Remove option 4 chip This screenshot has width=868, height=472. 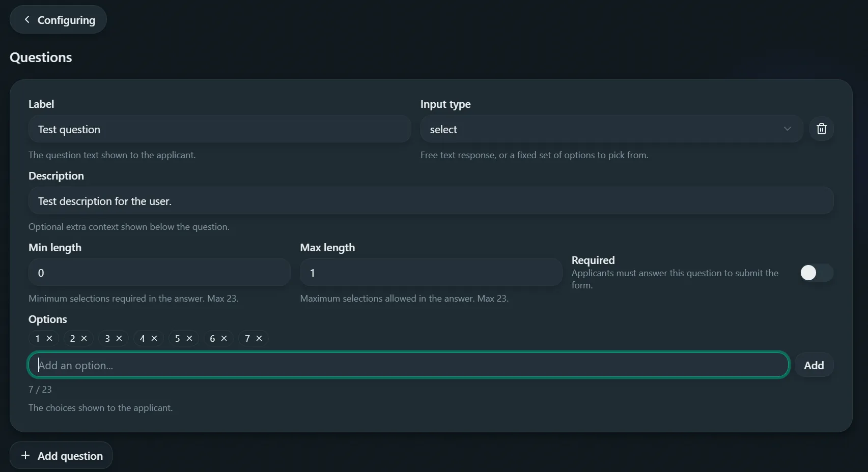tap(154, 338)
